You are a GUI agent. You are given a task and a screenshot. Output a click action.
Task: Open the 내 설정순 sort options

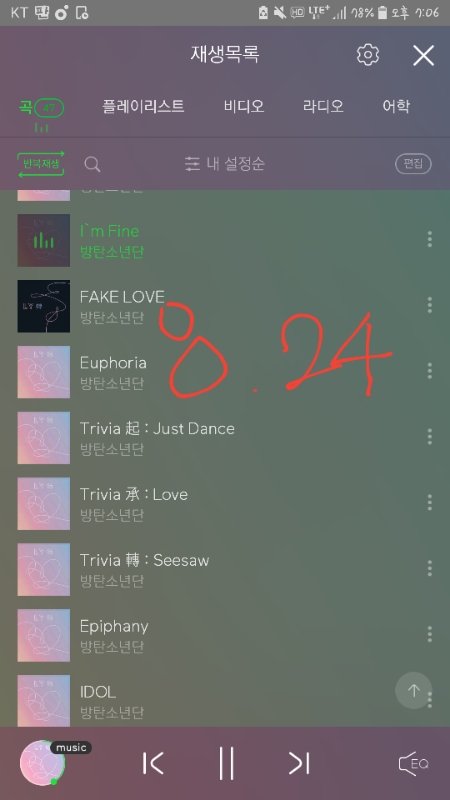225,164
